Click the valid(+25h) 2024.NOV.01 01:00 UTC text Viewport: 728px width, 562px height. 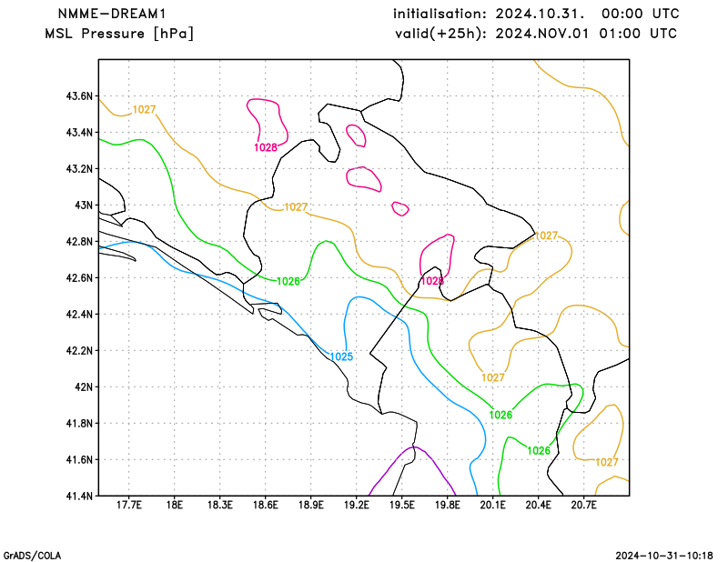coord(536,34)
